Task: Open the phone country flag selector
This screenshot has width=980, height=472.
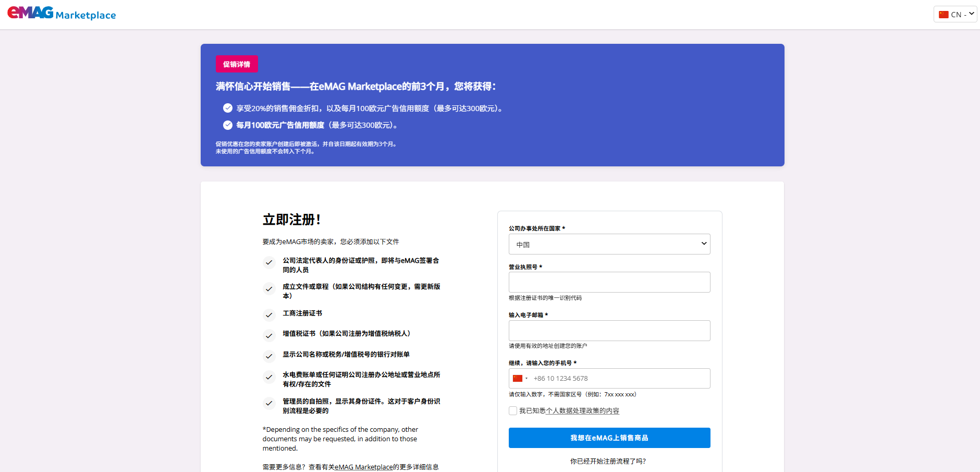Action: 520,378
